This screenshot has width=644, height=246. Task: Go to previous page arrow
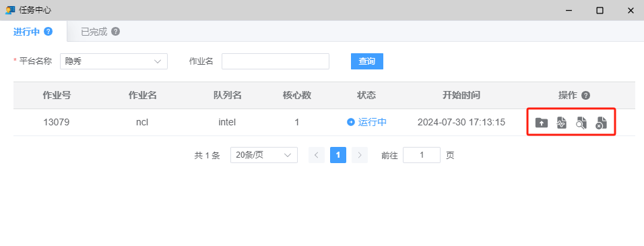(316, 155)
